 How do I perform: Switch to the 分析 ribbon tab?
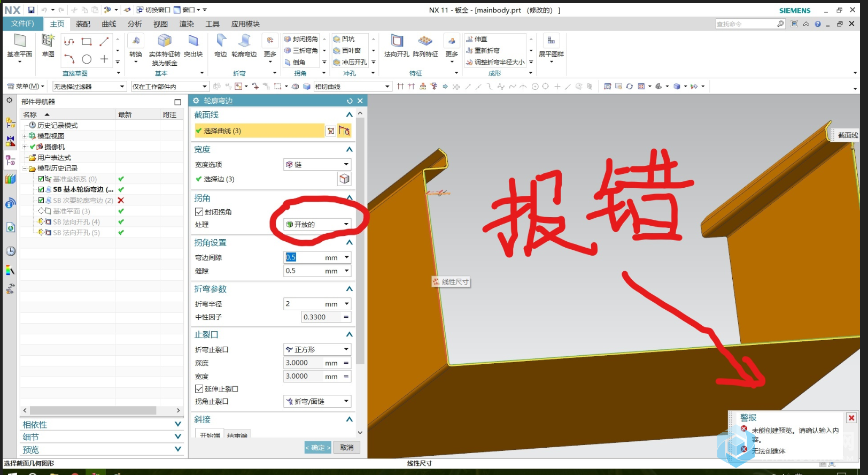tap(135, 24)
